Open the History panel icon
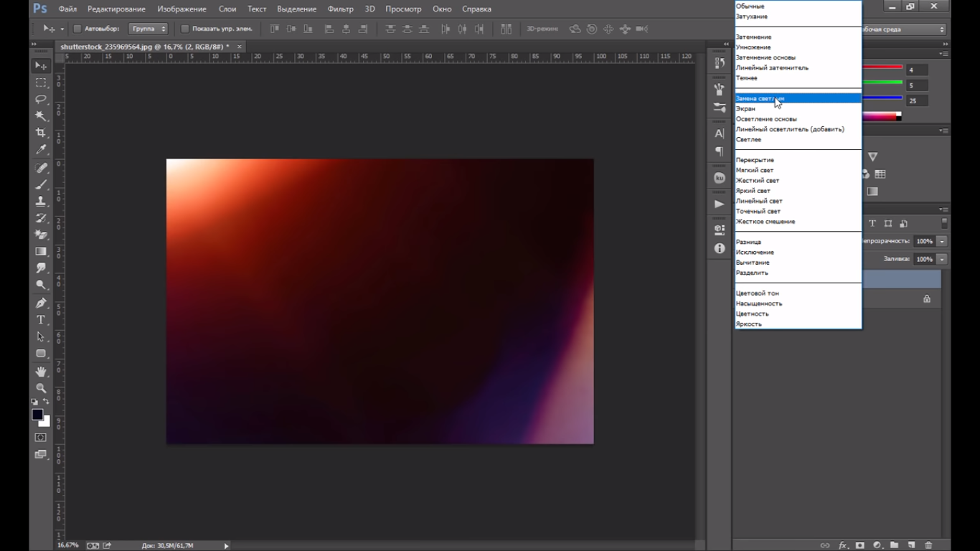 coord(720,63)
